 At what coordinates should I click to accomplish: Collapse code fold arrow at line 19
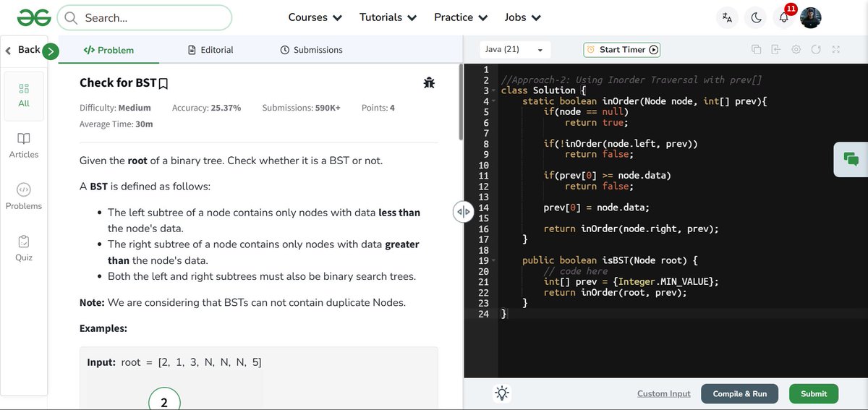(494, 260)
